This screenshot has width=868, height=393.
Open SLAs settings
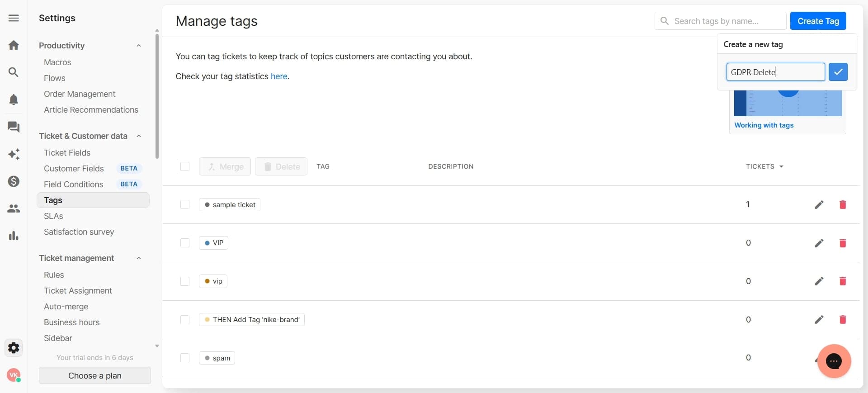click(53, 216)
